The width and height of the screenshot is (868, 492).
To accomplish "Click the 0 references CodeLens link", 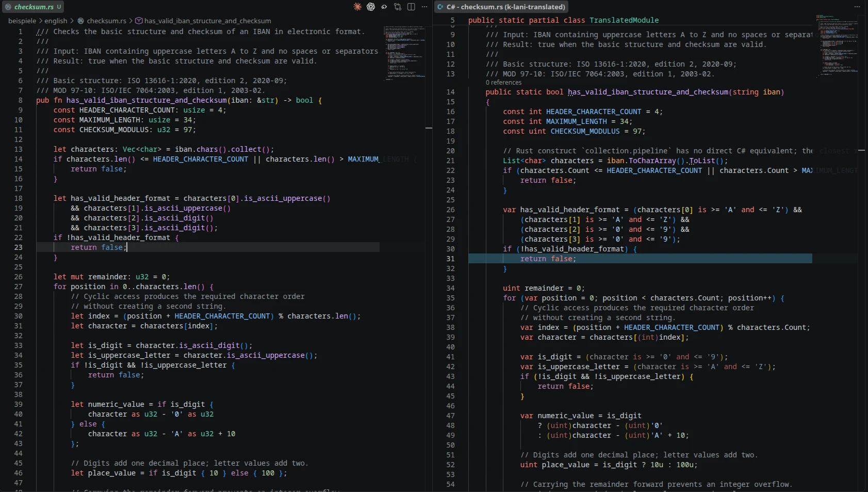I will pyautogui.click(x=503, y=83).
